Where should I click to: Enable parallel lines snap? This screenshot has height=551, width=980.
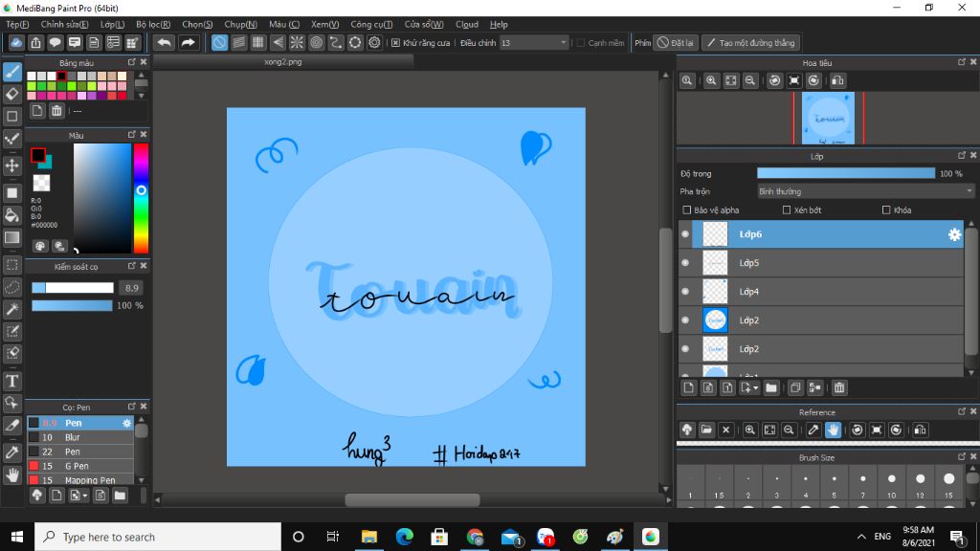click(x=238, y=42)
